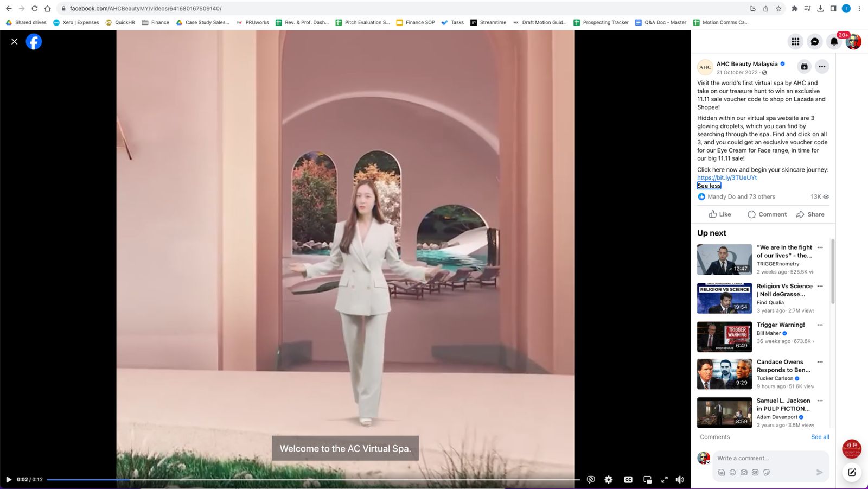Image resolution: width=868 pixels, height=489 pixels.
Task: Open Messenger chats
Action: pos(815,41)
